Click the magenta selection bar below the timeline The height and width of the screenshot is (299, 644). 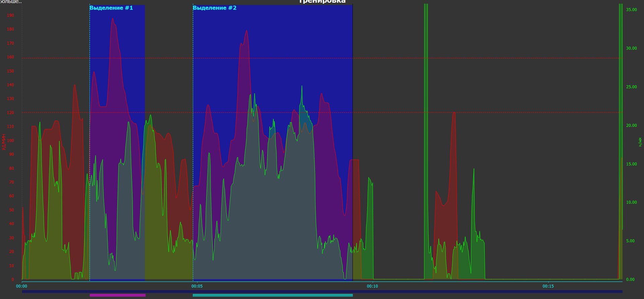coord(117,295)
